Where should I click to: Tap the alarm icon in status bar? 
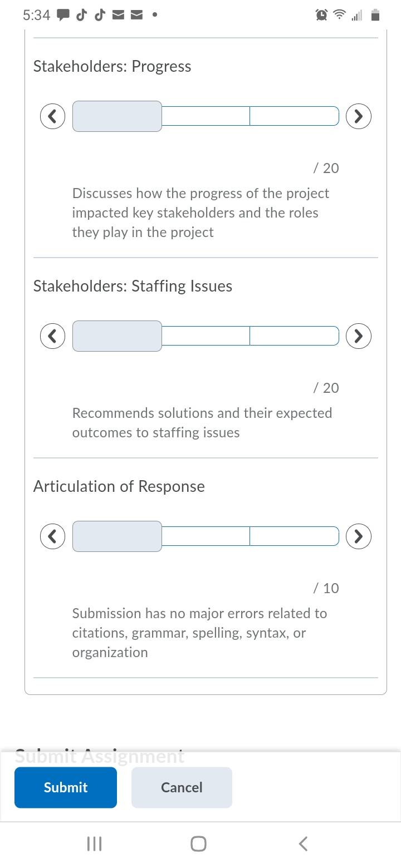click(321, 16)
